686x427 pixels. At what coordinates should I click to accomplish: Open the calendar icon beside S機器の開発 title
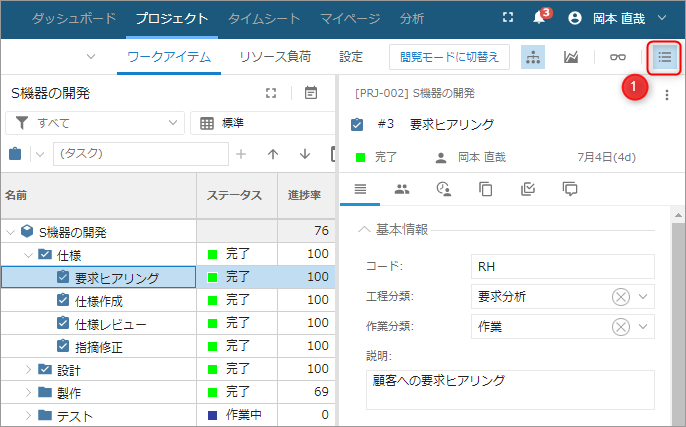point(311,93)
